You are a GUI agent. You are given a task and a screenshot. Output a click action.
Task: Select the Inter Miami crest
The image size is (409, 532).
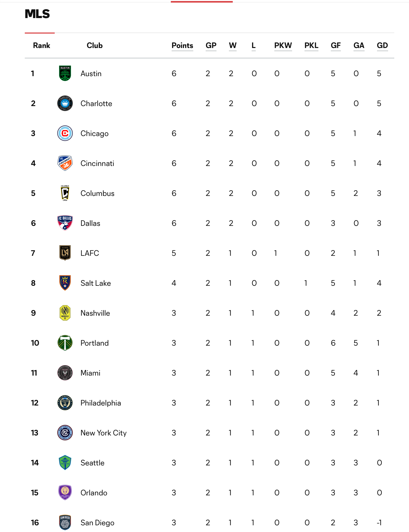pos(65,373)
